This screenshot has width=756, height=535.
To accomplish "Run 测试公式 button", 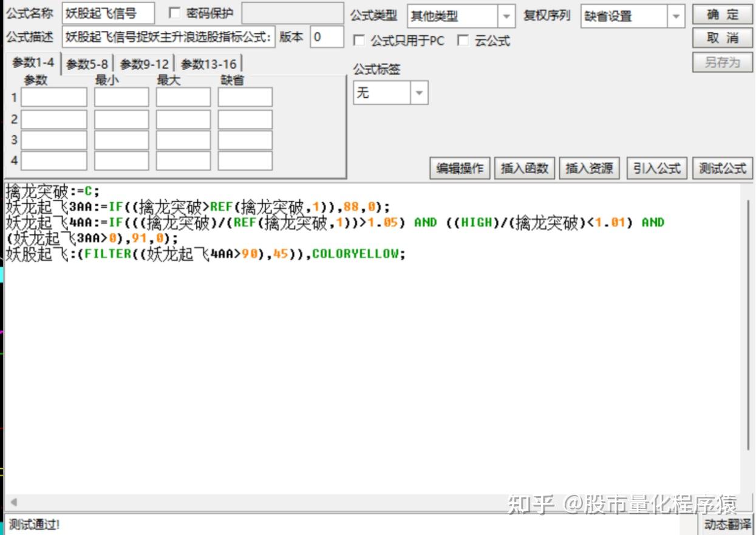I will [723, 168].
